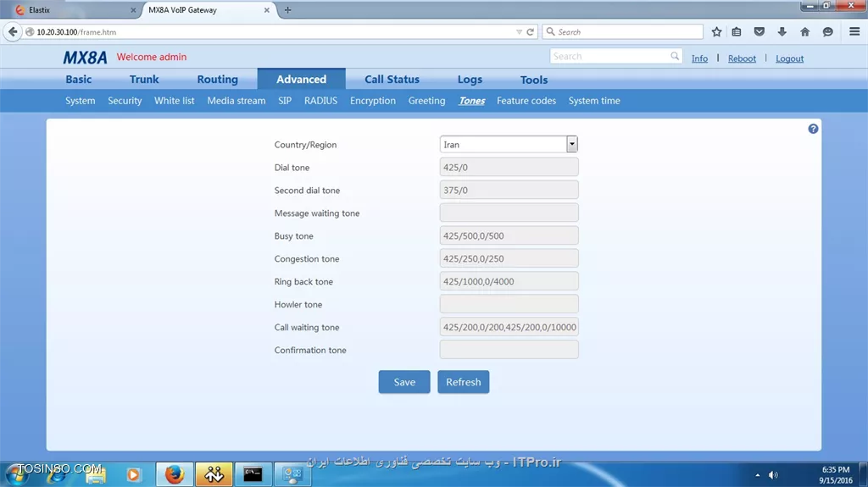868x487 pixels.
Task: Select the Tones submenu
Action: click(x=471, y=101)
